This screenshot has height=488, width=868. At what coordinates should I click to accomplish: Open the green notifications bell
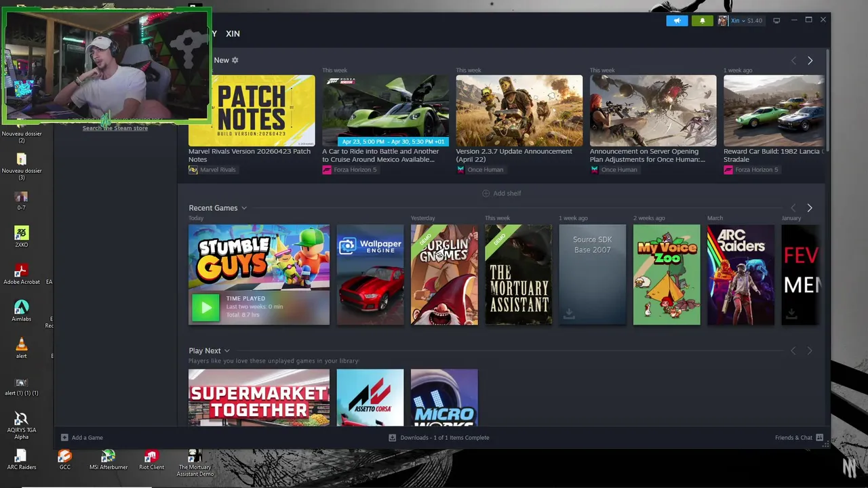(702, 20)
